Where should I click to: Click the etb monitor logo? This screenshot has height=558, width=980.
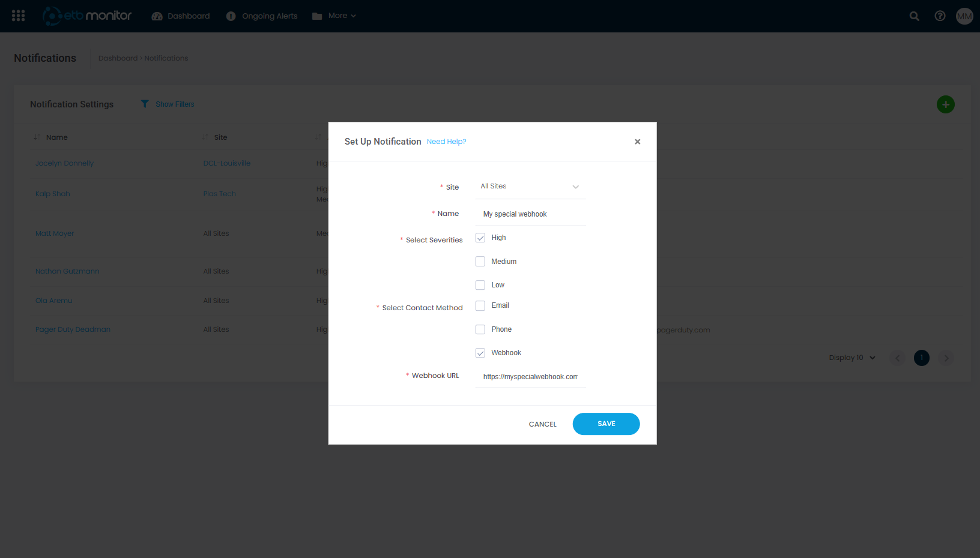point(87,16)
